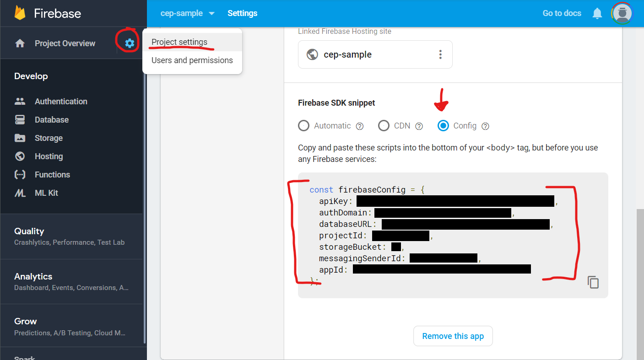Click the appId line in the snippet
Viewport: 644px width, 360px height.
pyautogui.click(x=425, y=270)
